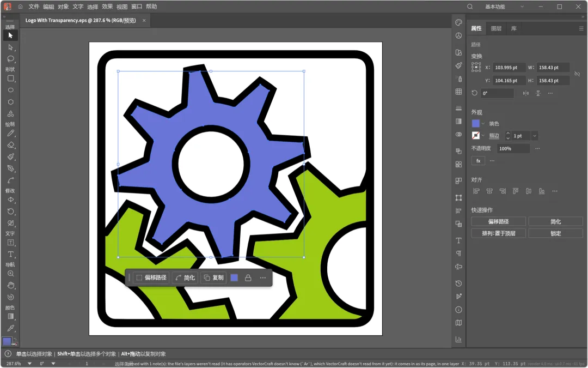Toggle constrain width and height proportions link

pyautogui.click(x=577, y=74)
